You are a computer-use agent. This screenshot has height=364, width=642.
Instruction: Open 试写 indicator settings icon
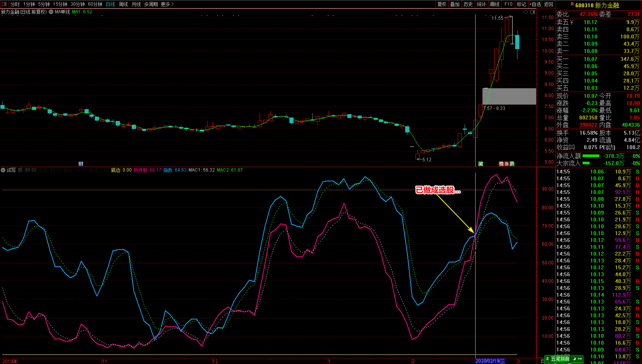(x=3, y=170)
